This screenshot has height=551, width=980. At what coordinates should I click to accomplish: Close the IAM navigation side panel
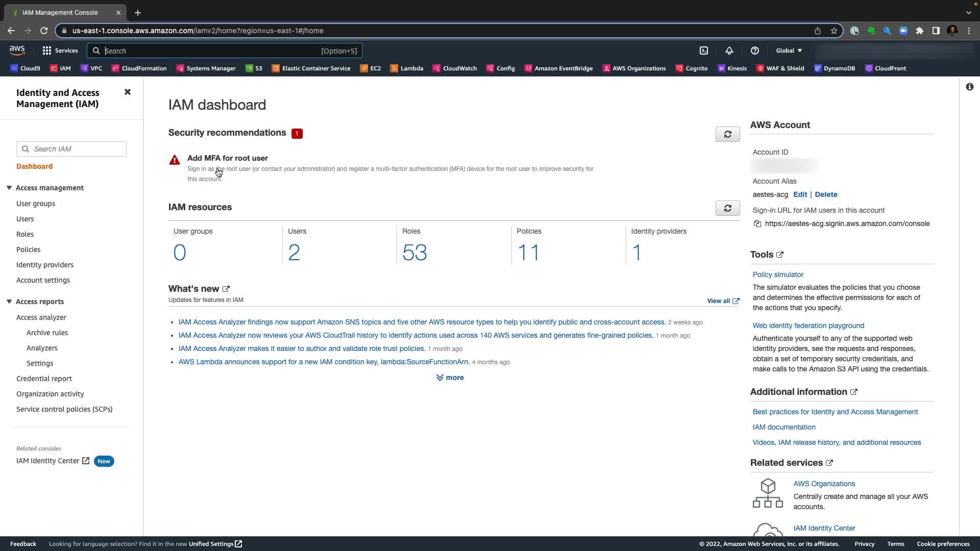point(128,92)
